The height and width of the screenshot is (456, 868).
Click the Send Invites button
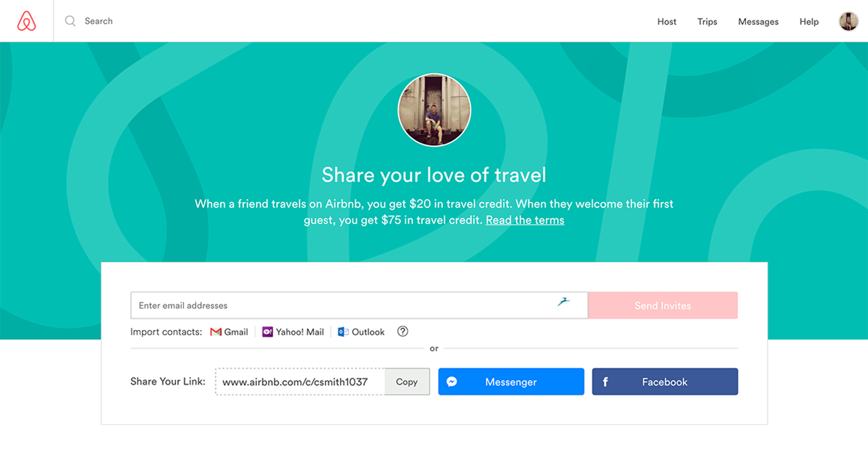click(663, 305)
